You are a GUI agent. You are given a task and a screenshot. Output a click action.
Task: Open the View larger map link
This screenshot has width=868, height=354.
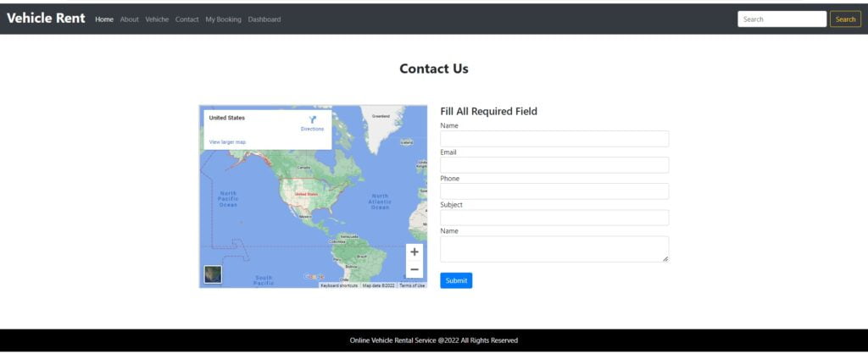pos(227,142)
